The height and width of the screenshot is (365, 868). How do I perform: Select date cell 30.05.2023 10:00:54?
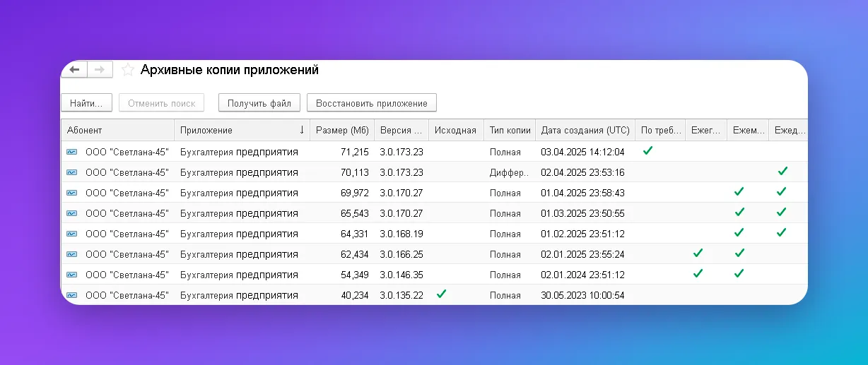coord(582,295)
